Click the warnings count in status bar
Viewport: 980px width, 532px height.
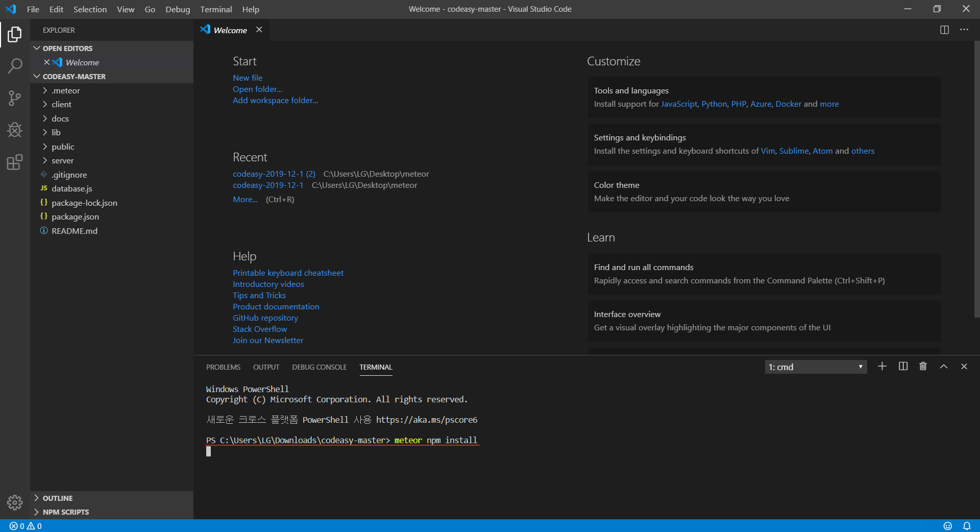point(34,526)
